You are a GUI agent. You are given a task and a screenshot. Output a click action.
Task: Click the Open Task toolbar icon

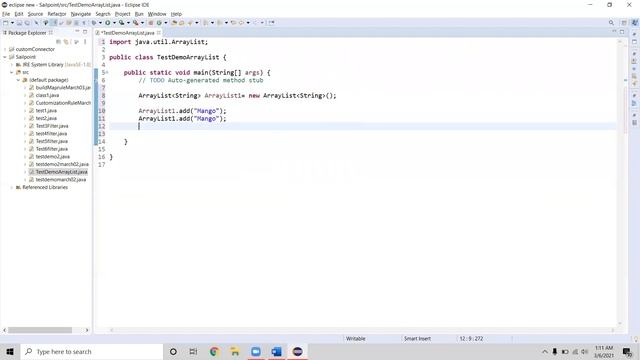pos(182,23)
